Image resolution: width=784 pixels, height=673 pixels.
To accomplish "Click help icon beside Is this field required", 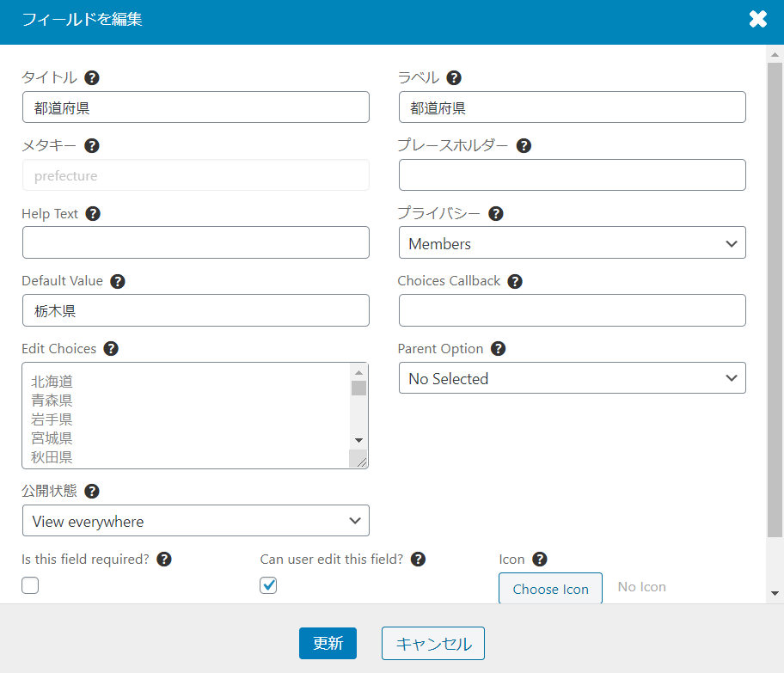I will click(164, 559).
